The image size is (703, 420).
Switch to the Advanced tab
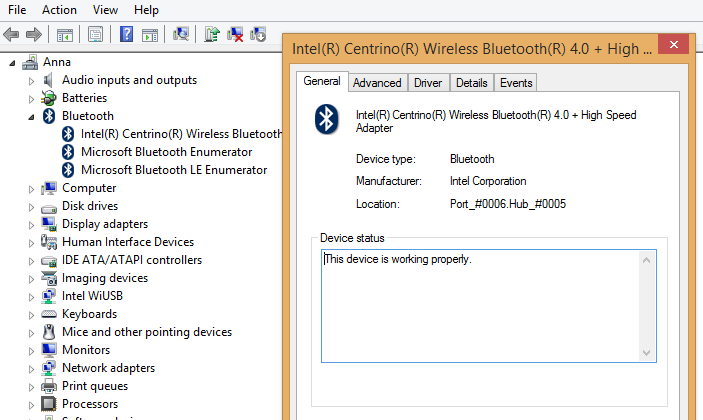point(377,83)
